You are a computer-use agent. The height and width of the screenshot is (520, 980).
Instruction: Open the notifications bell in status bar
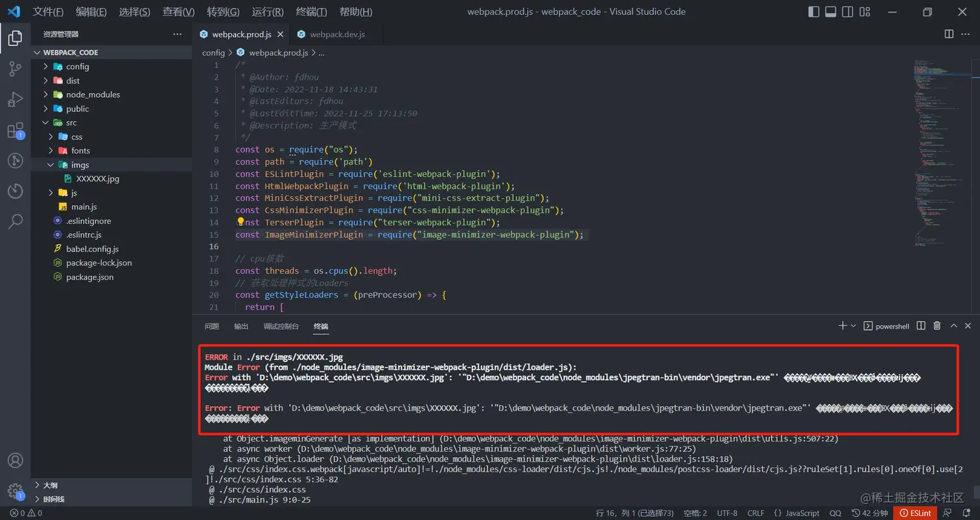click(968, 513)
